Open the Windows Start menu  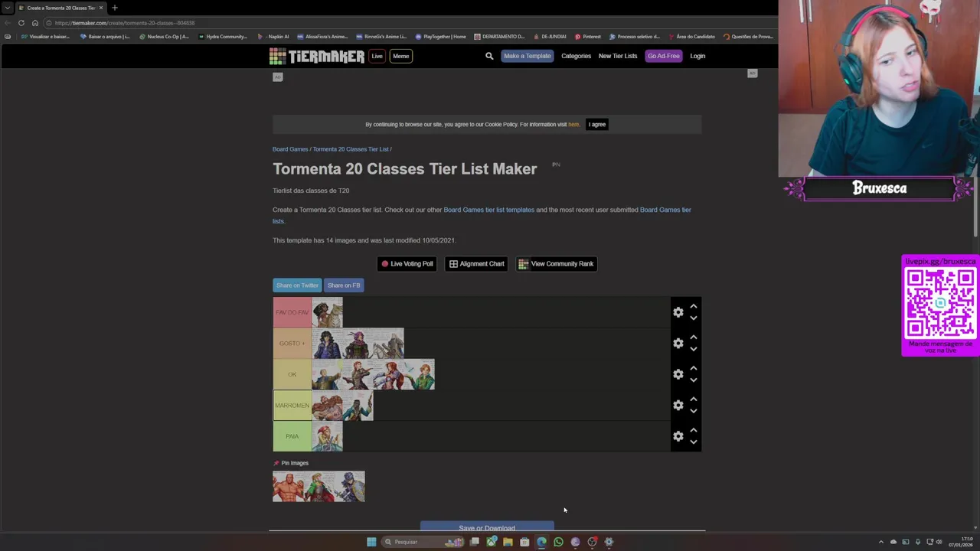click(371, 542)
